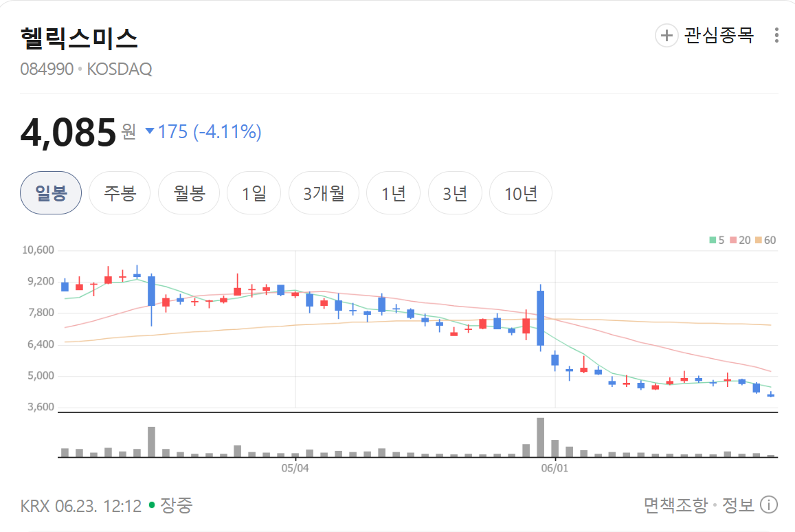Click the 06/01 date marker on axis
The image size is (795, 532).
click(x=555, y=468)
